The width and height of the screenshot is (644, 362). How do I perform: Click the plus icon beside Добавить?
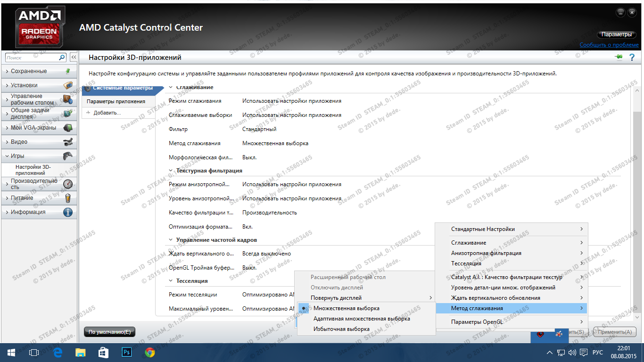pos(88,113)
